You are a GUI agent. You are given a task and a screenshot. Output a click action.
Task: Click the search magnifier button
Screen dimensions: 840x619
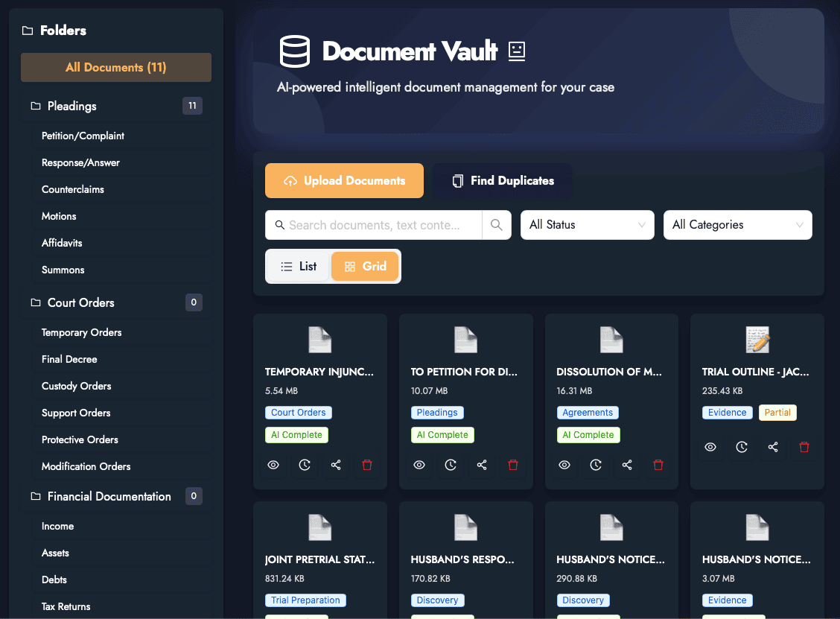497,225
